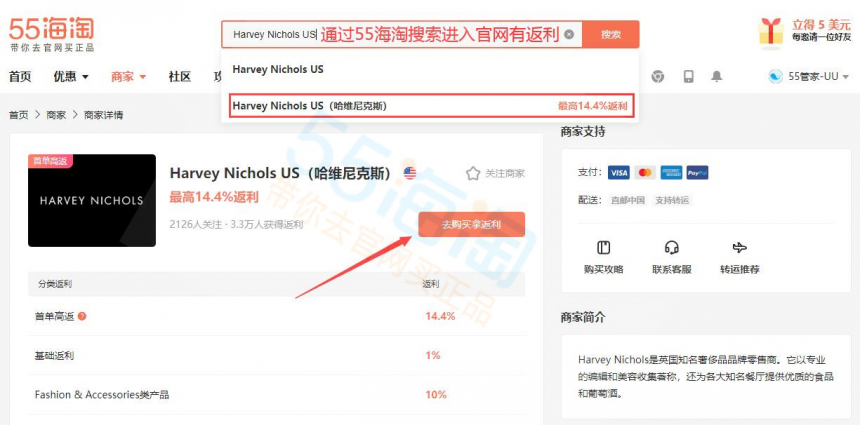Click the 14.4% rebate value
The width and height of the screenshot is (860, 425).
pos(440,316)
